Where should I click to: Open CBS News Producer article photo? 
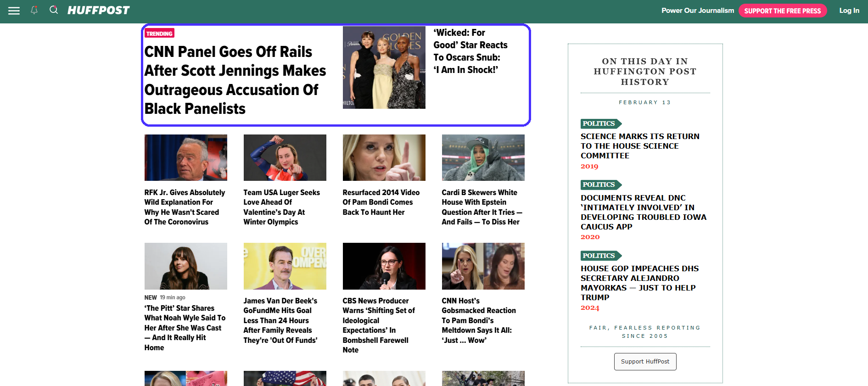coord(384,266)
